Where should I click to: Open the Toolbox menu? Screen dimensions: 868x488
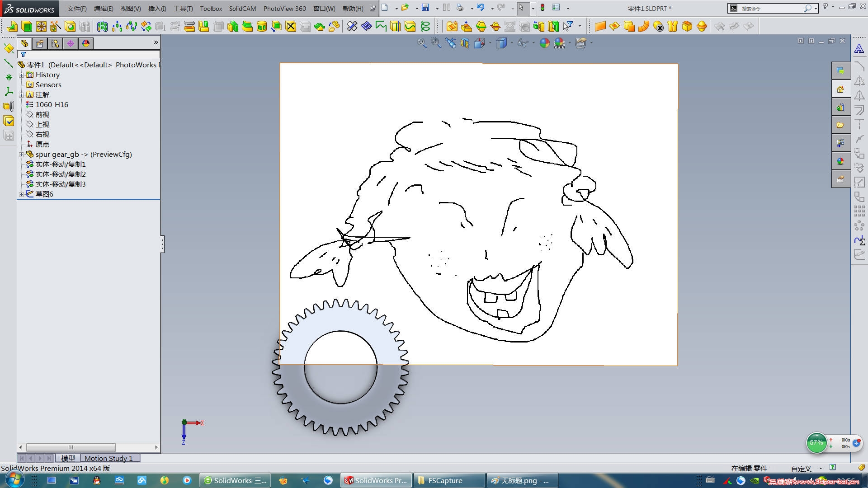[x=211, y=9]
